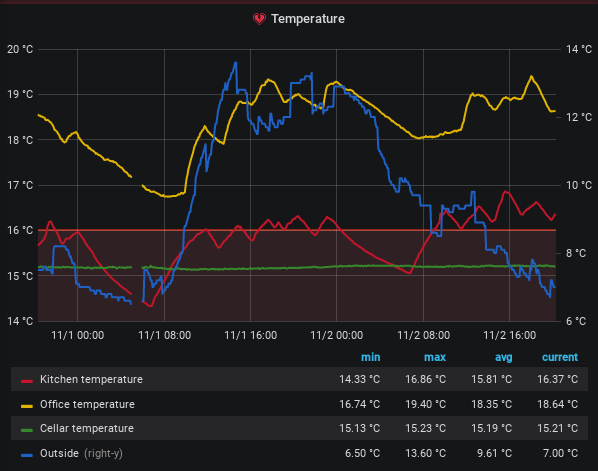Click the 18 °C left axis label
The width and height of the screenshot is (598, 471).
tap(20, 140)
